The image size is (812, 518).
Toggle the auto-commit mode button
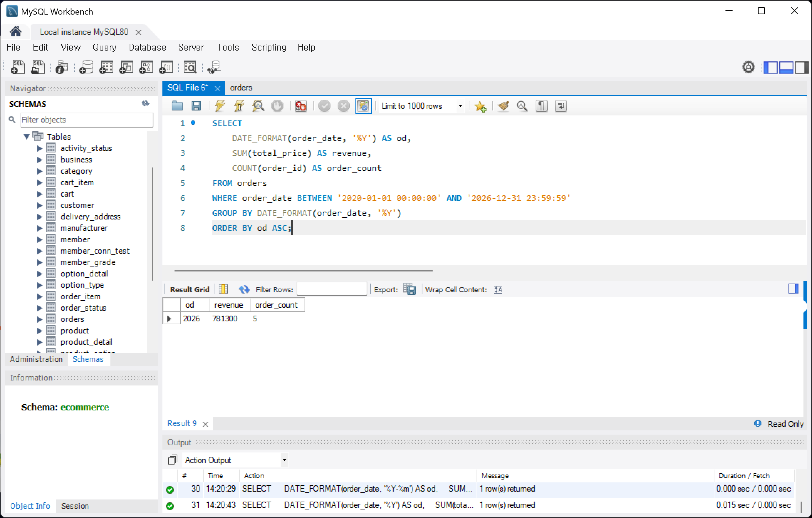pyautogui.click(x=363, y=106)
